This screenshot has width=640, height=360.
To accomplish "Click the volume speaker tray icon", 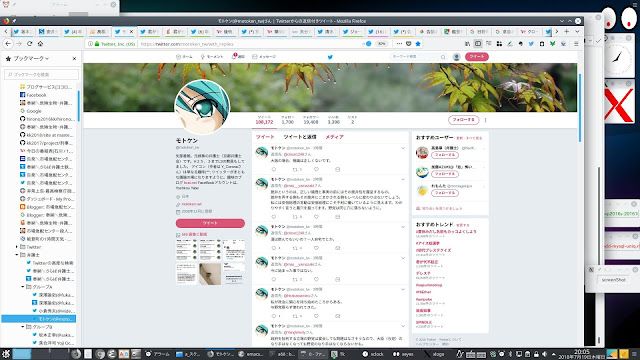I will click(x=545, y=354).
